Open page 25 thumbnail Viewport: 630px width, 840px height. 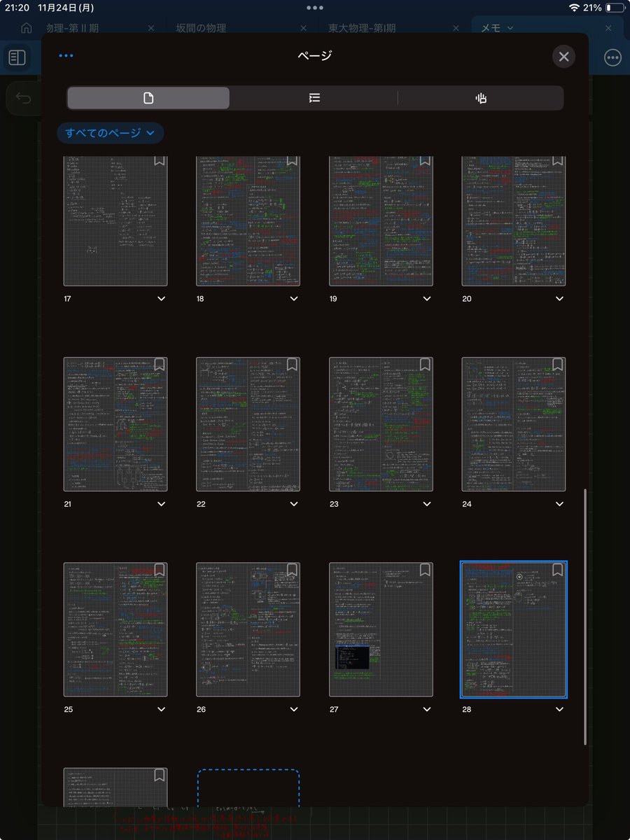coord(115,629)
